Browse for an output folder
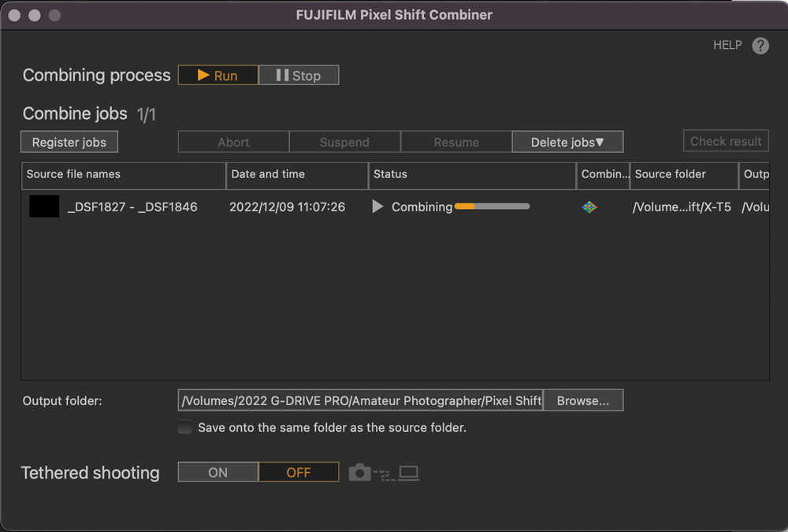Viewport: 788px width, 532px height. pyautogui.click(x=583, y=400)
